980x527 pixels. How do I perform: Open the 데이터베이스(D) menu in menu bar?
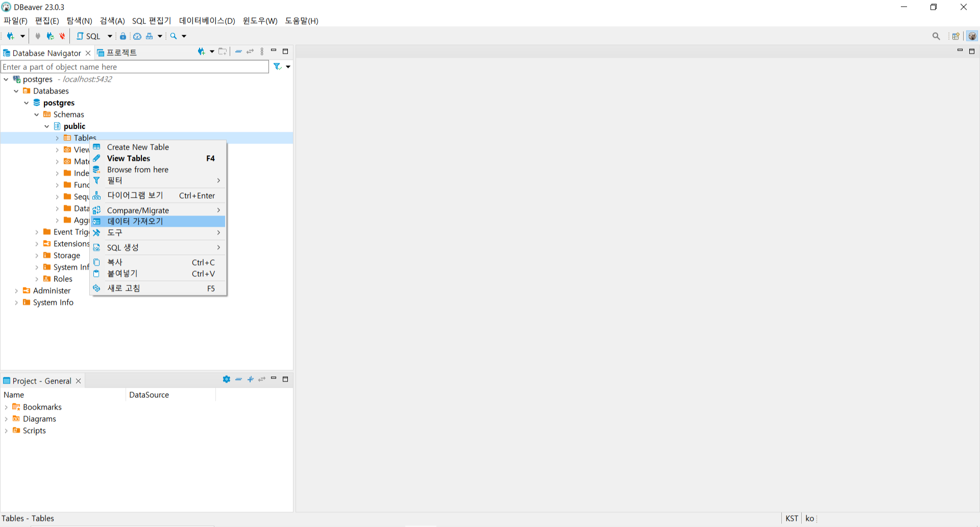[207, 21]
